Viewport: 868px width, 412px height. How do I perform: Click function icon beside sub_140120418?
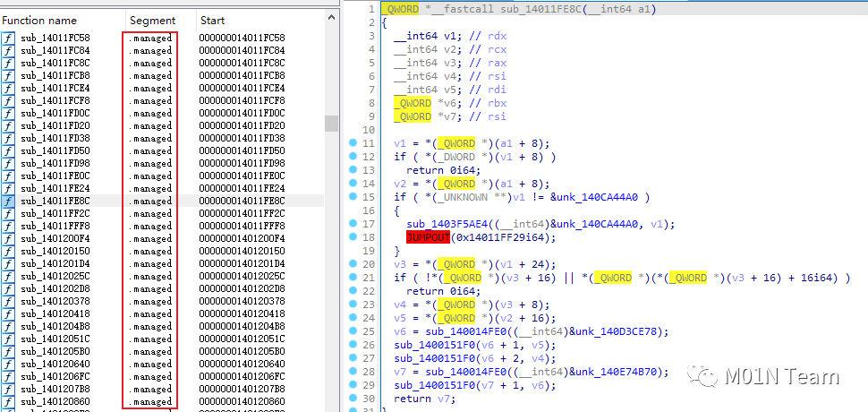[x=9, y=314]
